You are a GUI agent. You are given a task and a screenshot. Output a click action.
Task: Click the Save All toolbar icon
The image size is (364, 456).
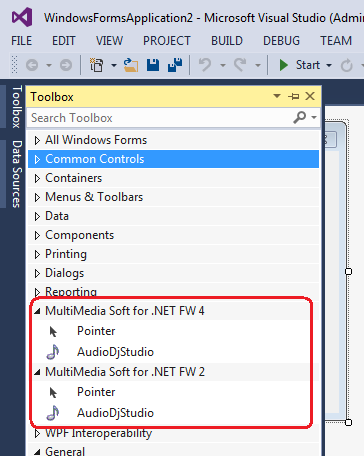click(175, 65)
